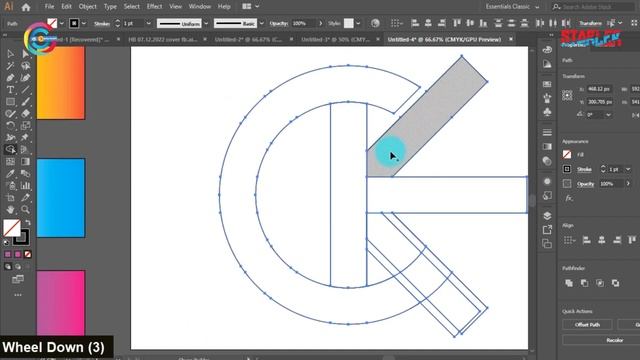
Task: Open Recolor Artwork wheel in control bar
Action: pos(375,23)
